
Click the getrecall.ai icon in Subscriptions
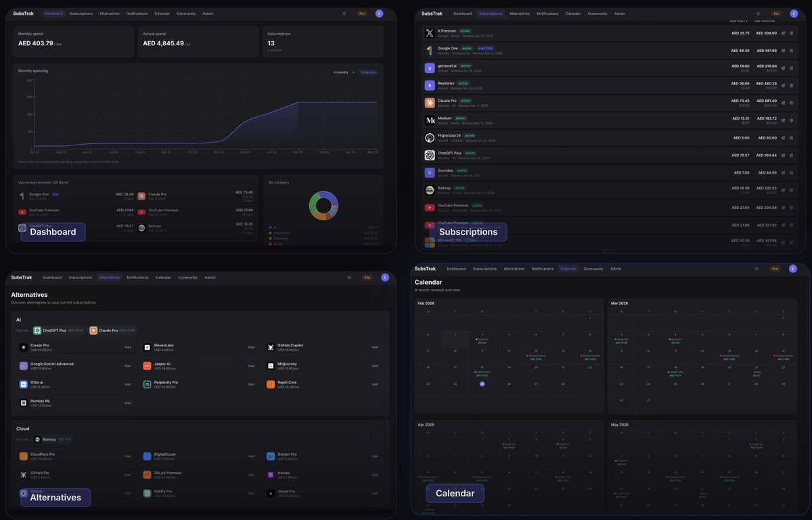pos(429,68)
